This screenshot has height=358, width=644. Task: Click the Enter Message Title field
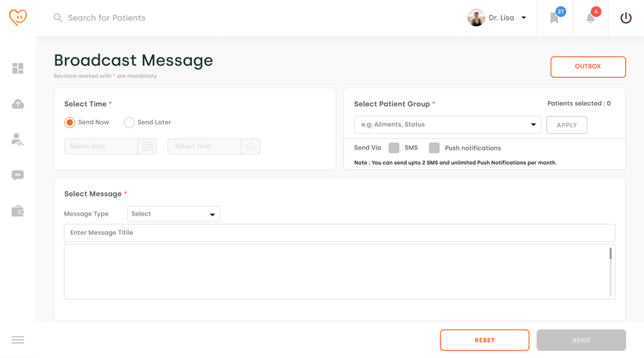(339, 232)
